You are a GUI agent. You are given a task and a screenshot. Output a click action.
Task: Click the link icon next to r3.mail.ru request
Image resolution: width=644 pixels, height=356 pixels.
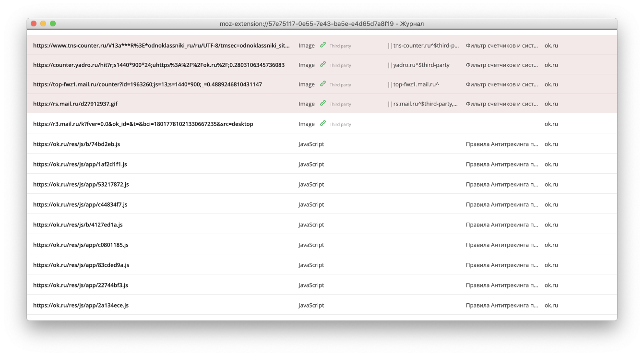[322, 123]
